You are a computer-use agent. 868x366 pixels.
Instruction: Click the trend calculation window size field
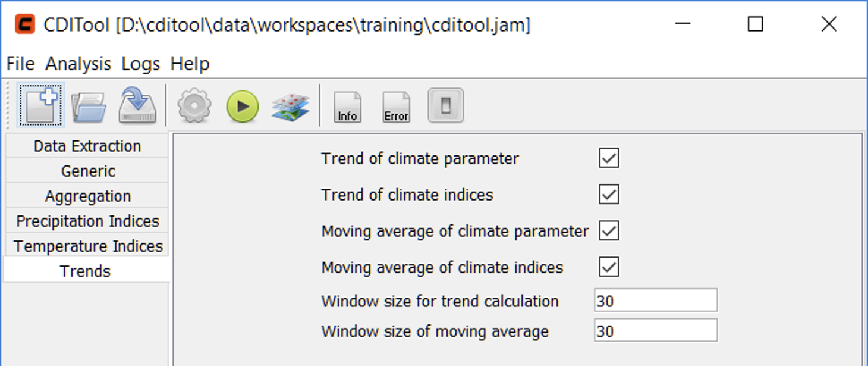pos(655,301)
